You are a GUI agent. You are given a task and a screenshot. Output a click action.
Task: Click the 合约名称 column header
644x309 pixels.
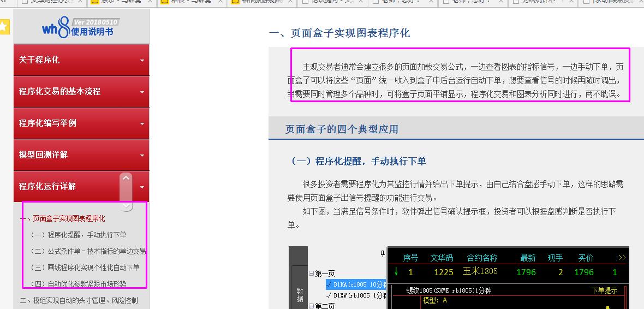coord(482,258)
